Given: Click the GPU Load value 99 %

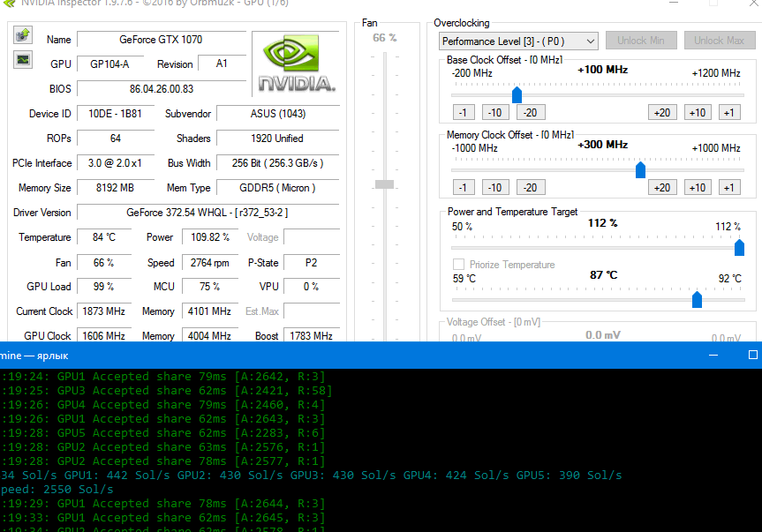Looking at the screenshot, I should click(104, 287).
